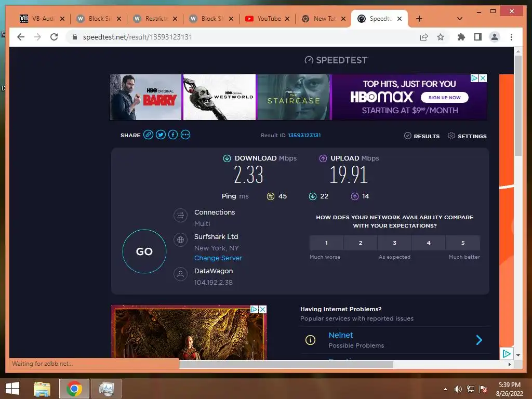The width and height of the screenshot is (532, 399).
Task: Click the upload ping icon next to 14
Action: pyautogui.click(x=354, y=196)
